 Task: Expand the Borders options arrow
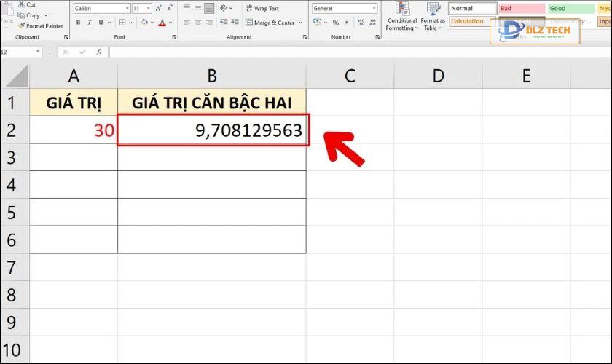130,23
